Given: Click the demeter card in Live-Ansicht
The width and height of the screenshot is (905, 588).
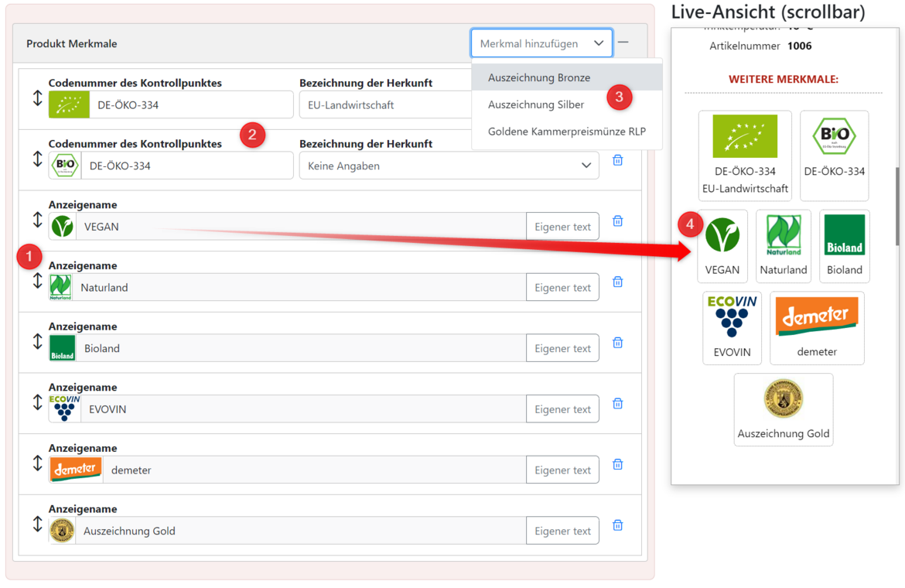Looking at the screenshot, I should click(817, 328).
